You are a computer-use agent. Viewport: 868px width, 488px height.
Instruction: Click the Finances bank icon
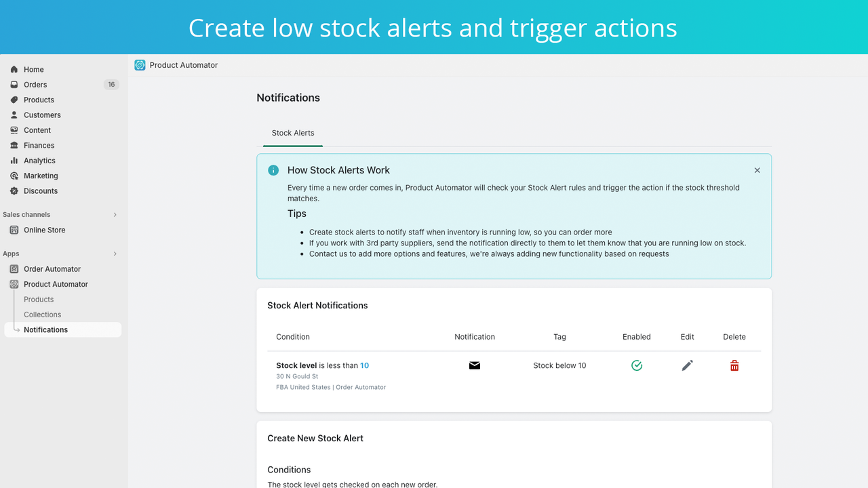coord(14,145)
